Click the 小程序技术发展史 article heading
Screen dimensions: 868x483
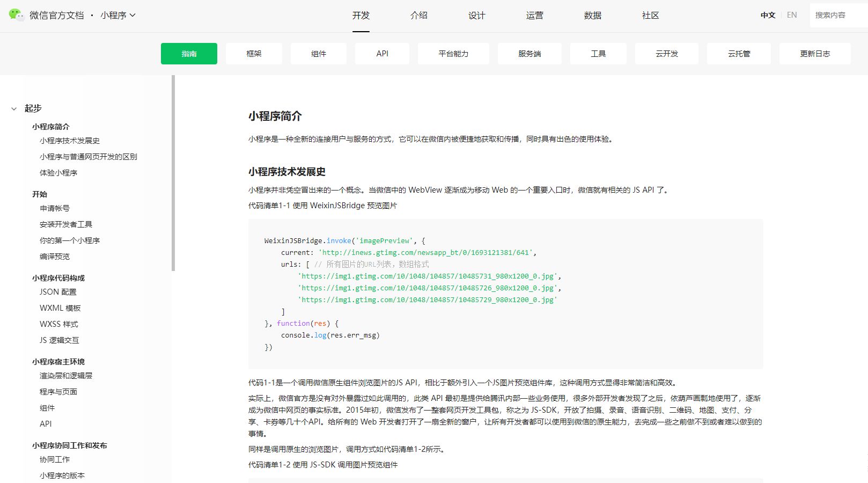[x=287, y=172]
